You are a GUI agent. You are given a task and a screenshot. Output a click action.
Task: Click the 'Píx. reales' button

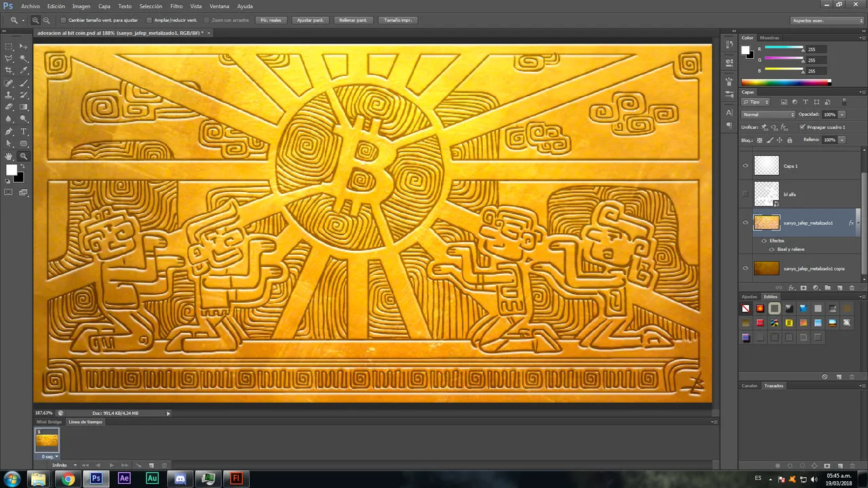click(x=271, y=20)
